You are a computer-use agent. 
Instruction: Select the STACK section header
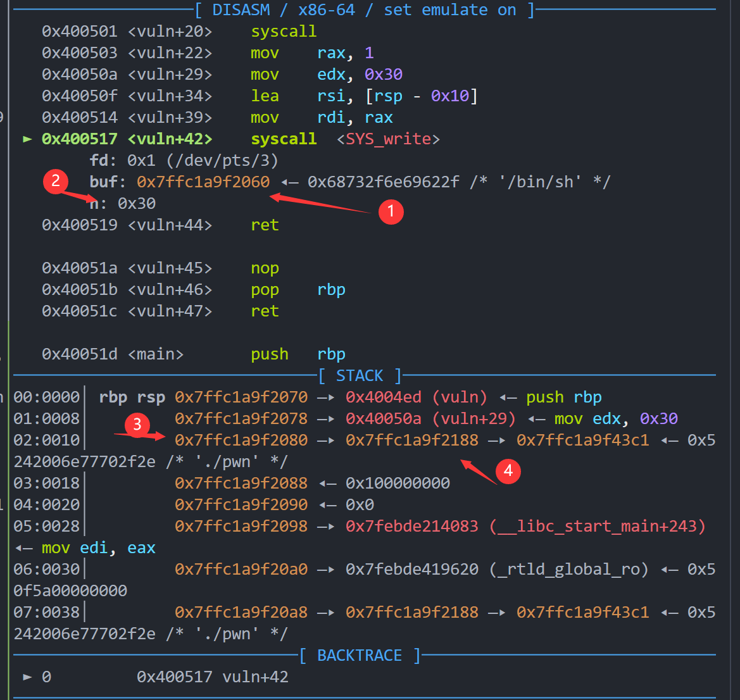[359, 375]
